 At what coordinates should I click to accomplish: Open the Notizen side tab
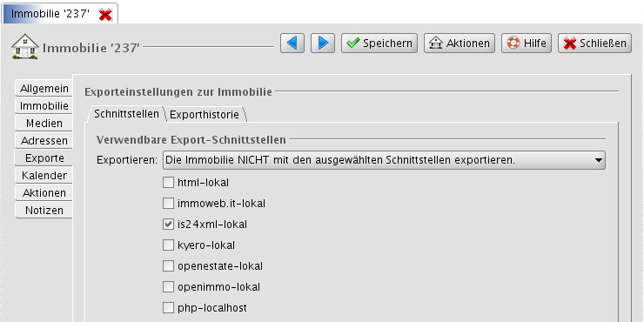coord(44,211)
